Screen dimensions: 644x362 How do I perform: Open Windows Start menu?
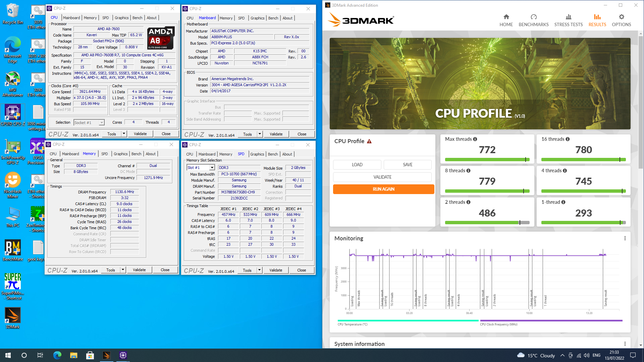pyautogui.click(x=8, y=355)
